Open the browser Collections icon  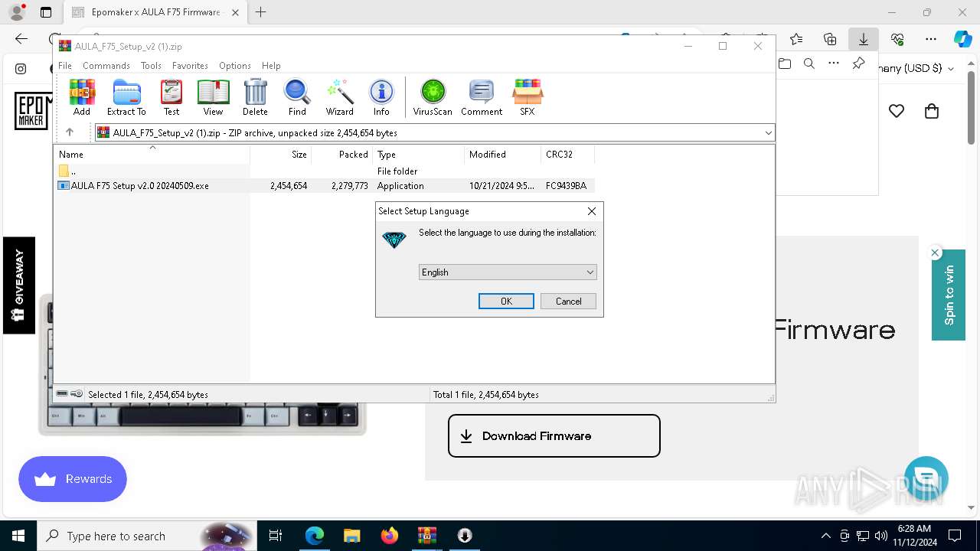click(830, 39)
